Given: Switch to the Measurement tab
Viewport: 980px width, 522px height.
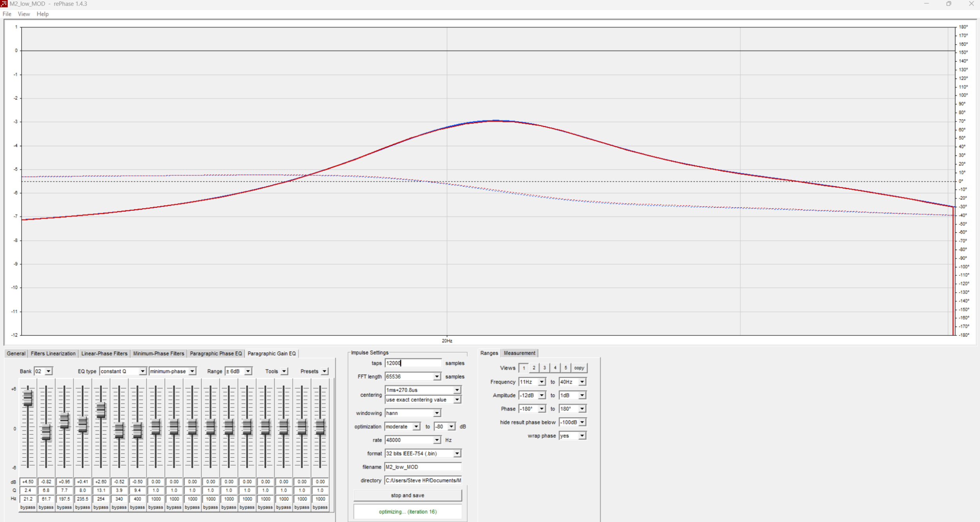Looking at the screenshot, I should (519, 353).
